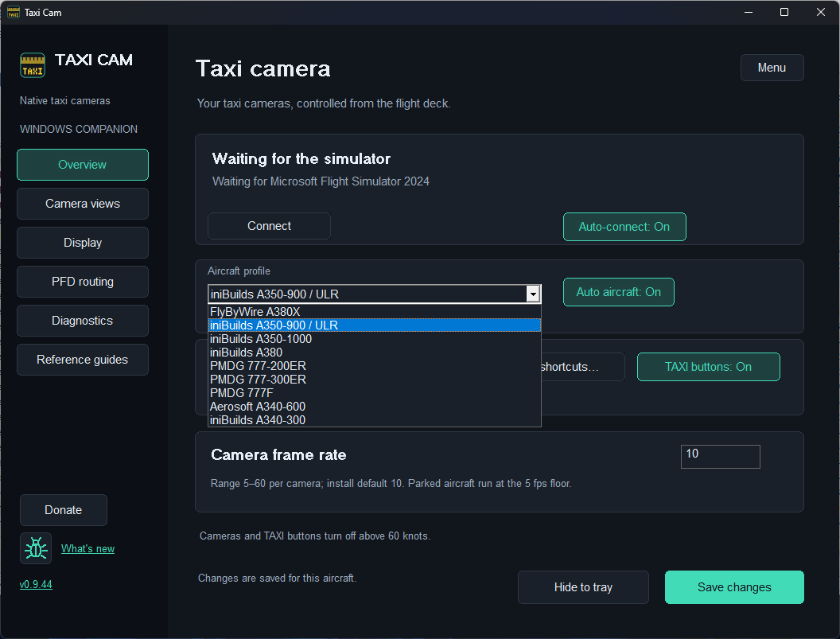Image resolution: width=840 pixels, height=639 pixels.
Task: Toggle TAXI buttons: On
Action: pyautogui.click(x=708, y=367)
